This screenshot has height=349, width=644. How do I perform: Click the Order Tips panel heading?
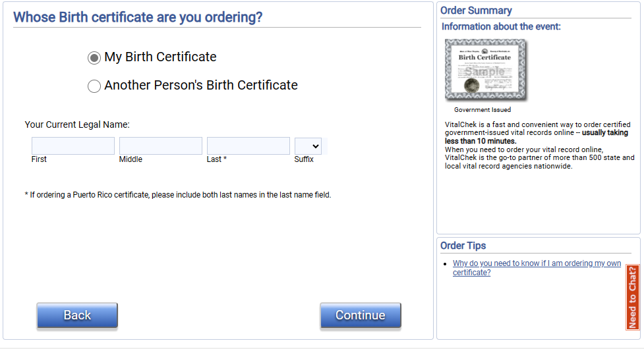click(x=463, y=246)
